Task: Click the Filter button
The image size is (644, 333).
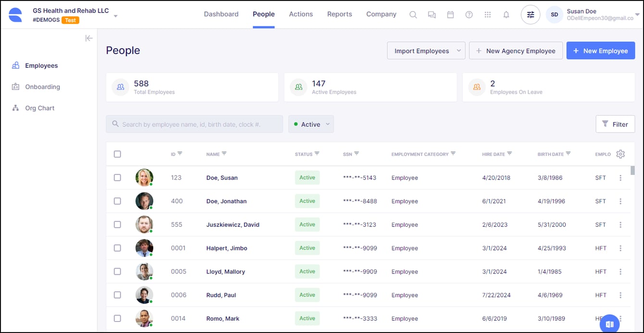Action: [x=615, y=124]
